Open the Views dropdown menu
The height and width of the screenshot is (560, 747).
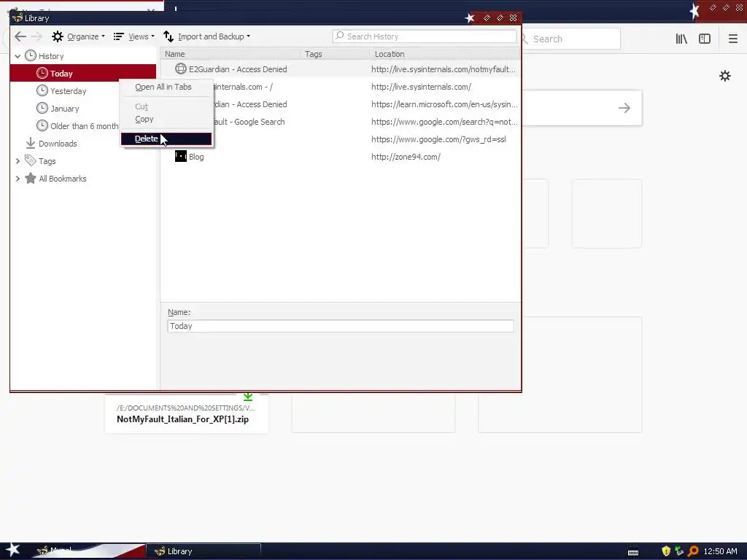(134, 36)
